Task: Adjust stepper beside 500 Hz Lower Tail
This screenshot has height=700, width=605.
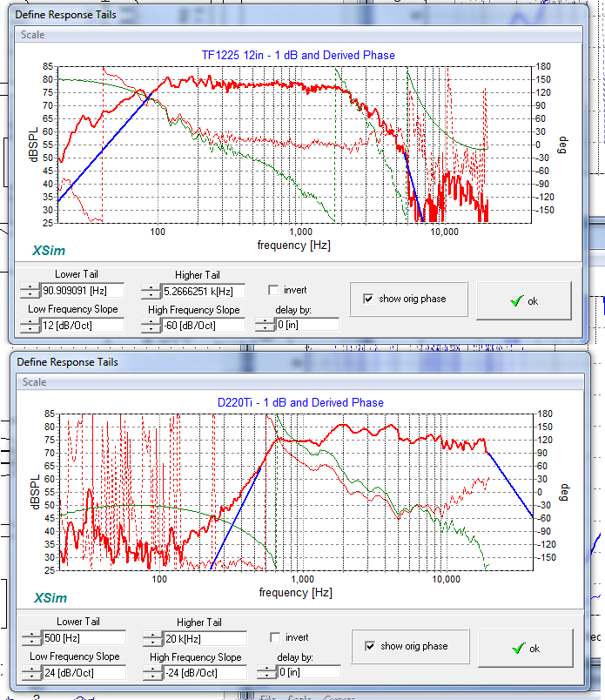Action: [31, 638]
